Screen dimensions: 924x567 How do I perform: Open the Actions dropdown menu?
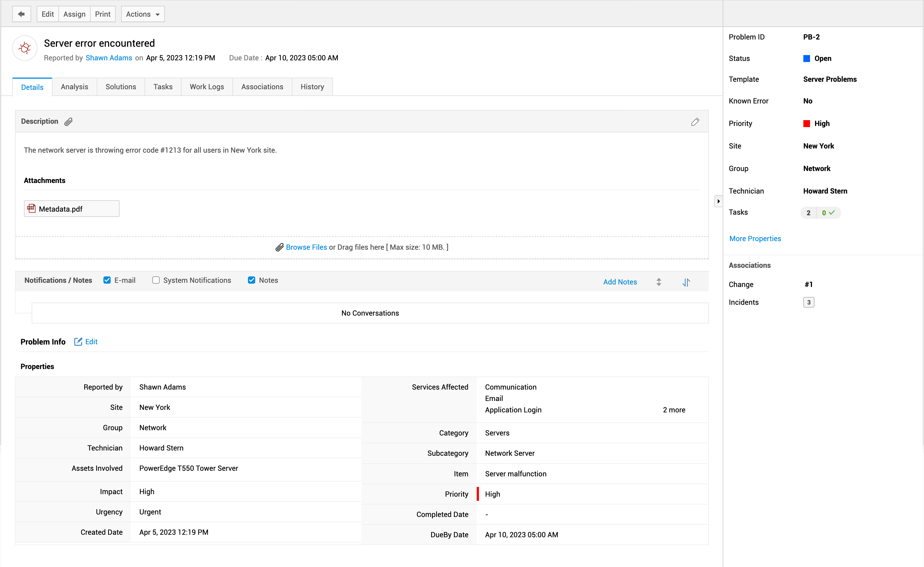coord(143,14)
